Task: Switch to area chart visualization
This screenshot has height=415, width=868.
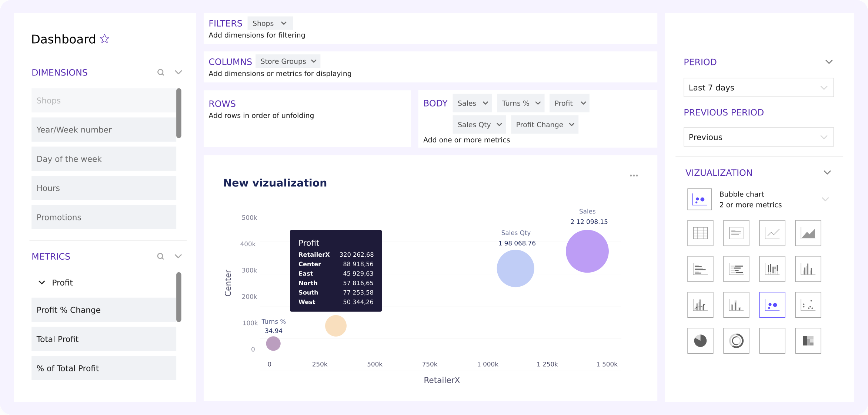Action: pyautogui.click(x=808, y=233)
